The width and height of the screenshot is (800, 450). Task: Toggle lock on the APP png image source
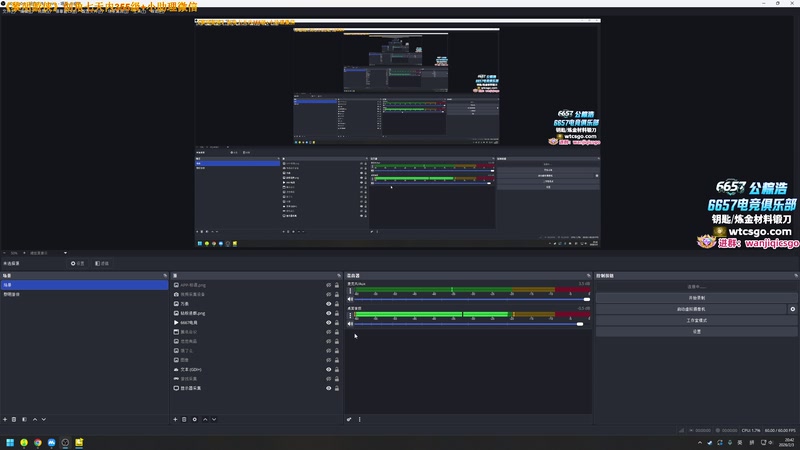pos(337,285)
